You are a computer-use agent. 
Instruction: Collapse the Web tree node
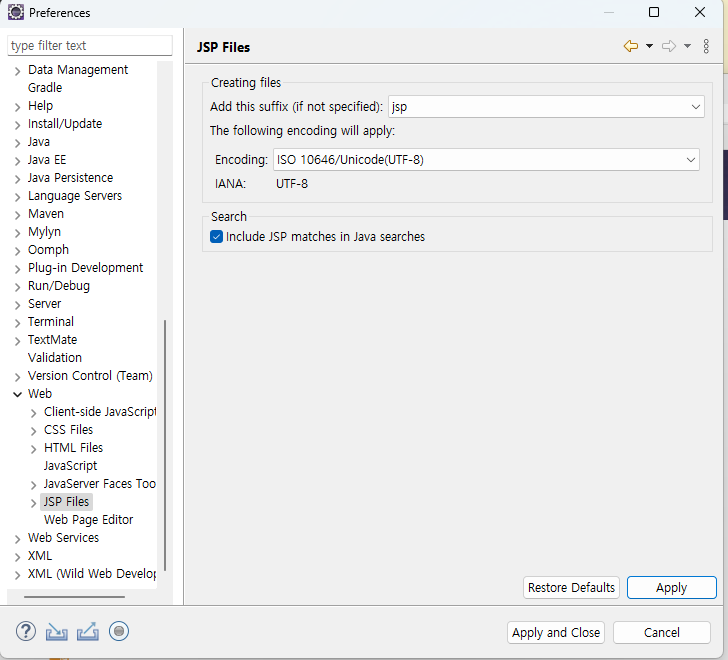(x=18, y=394)
